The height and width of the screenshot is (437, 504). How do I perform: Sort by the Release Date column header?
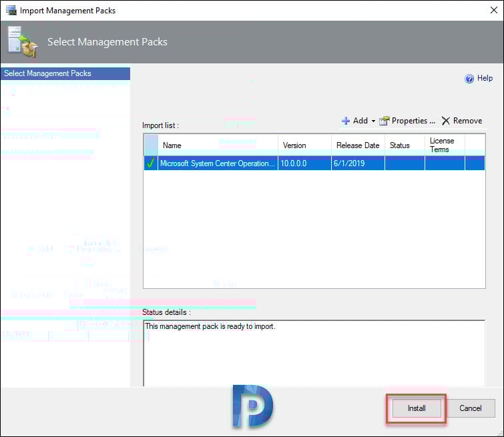[358, 145]
